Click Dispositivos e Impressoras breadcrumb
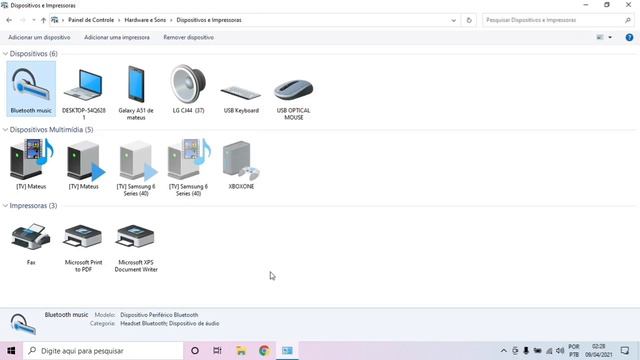The width and height of the screenshot is (640, 360). (209, 20)
